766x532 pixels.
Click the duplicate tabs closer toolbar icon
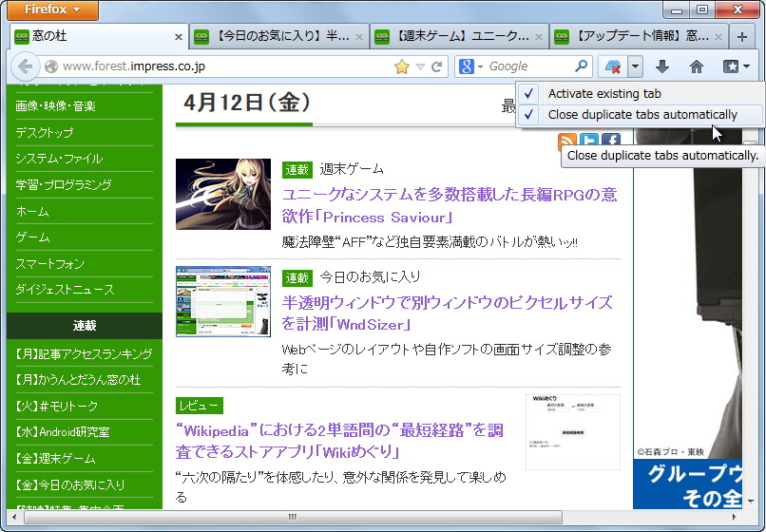613,66
